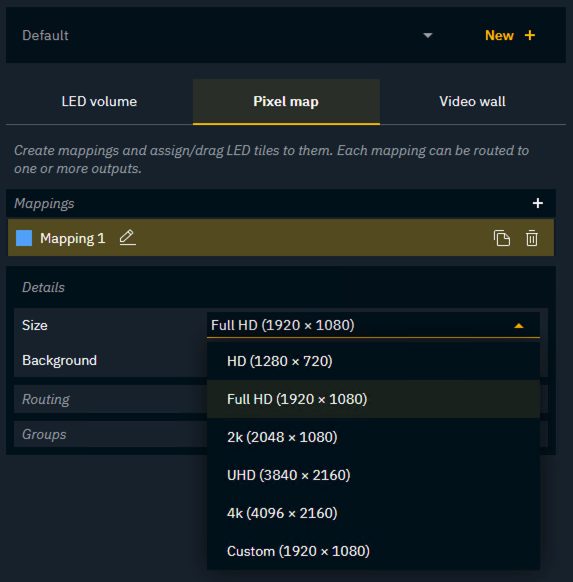573x582 pixels.
Task: Choose HD (1280 × 720) size
Action: tap(373, 361)
